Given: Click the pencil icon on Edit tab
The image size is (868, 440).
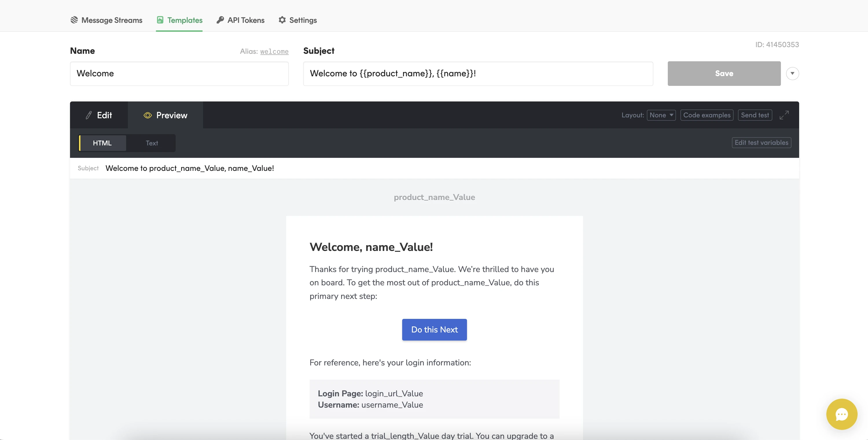Looking at the screenshot, I should (89, 115).
